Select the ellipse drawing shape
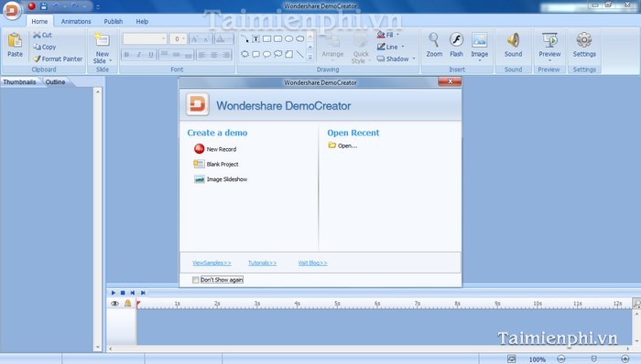Screen dimensions: 641x364 [x=288, y=39]
